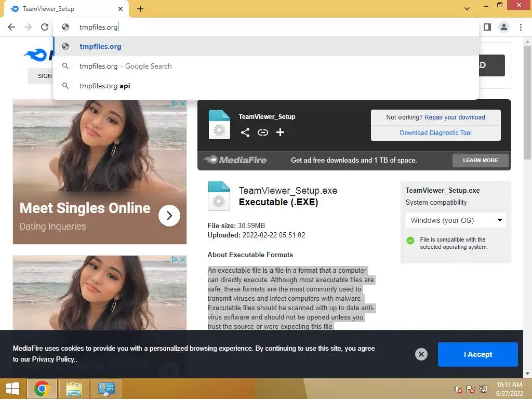The width and height of the screenshot is (532, 399).
Task: Click the muted volume tray icon
Action: (458, 389)
